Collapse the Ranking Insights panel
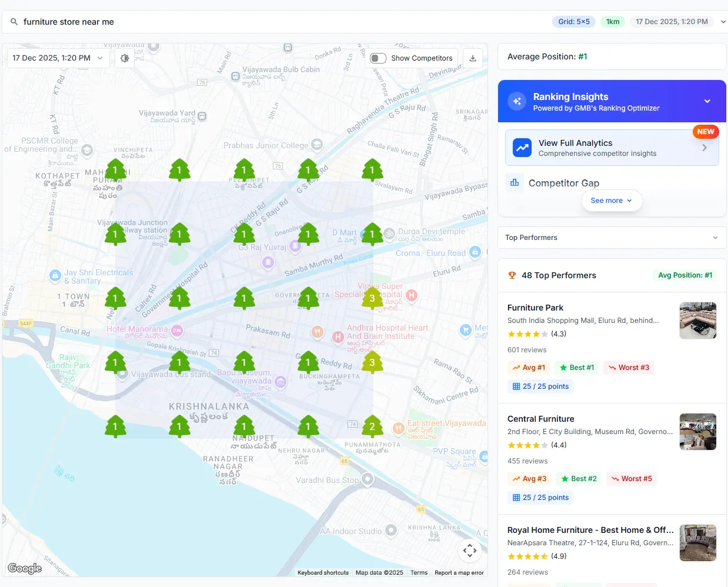Image resolution: width=728 pixels, height=587 pixels. coord(708,101)
